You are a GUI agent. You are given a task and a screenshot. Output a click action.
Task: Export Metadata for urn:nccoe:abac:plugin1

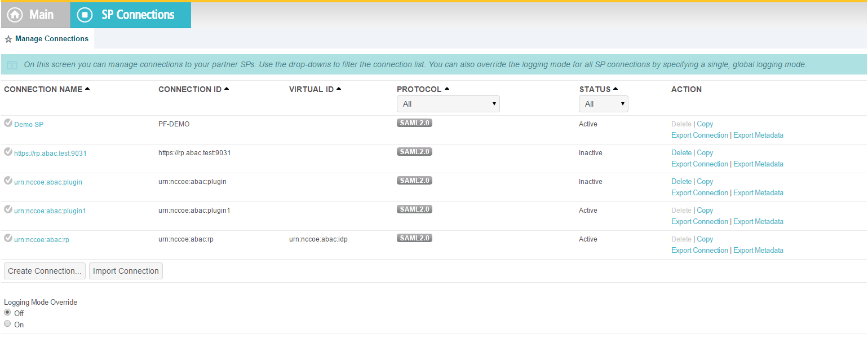tap(758, 222)
